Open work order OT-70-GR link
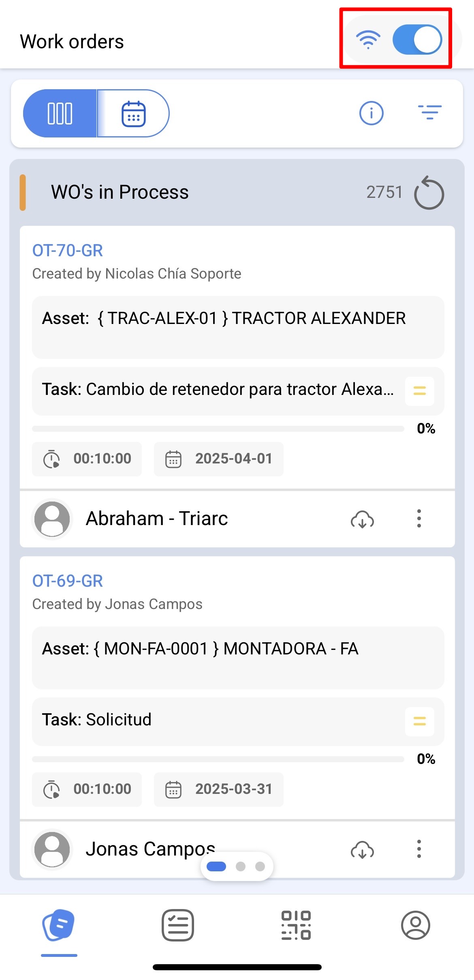 point(68,251)
